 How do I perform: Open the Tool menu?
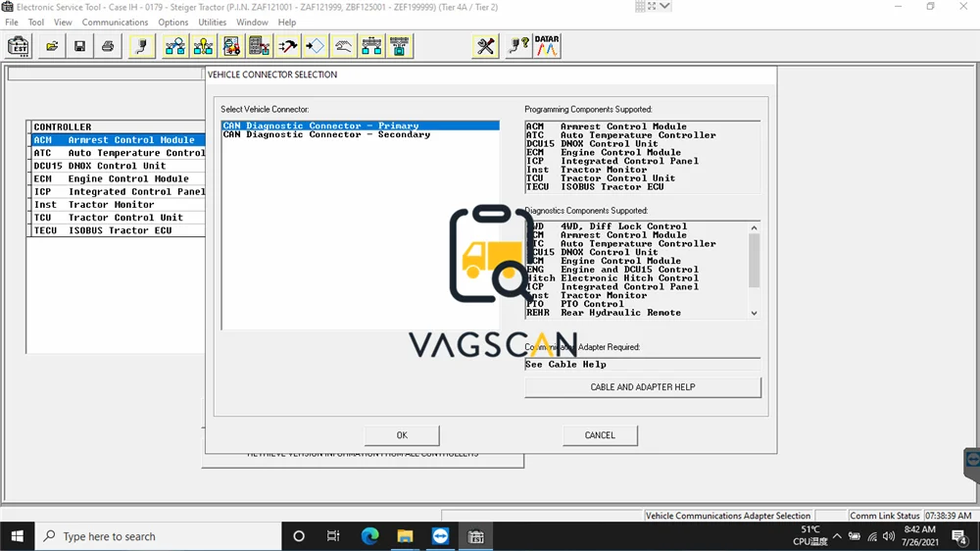click(x=36, y=22)
